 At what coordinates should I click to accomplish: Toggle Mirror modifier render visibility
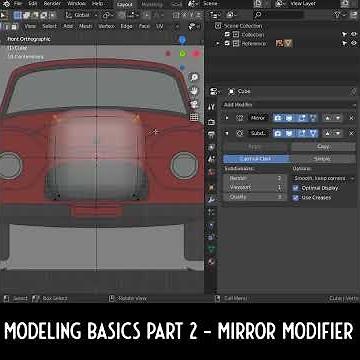(x=278, y=118)
